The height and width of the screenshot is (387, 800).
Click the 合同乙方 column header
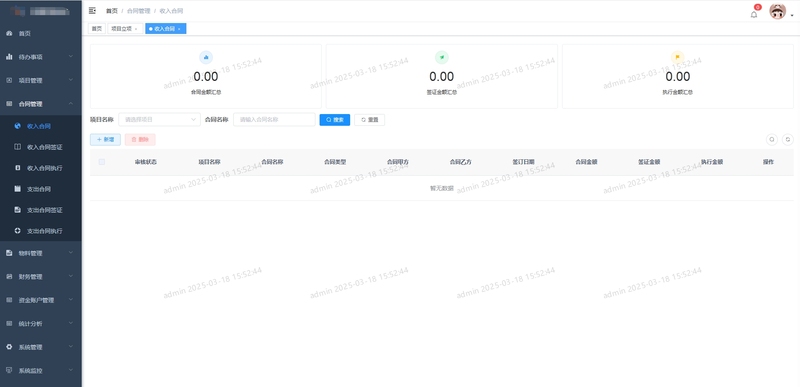tap(460, 162)
